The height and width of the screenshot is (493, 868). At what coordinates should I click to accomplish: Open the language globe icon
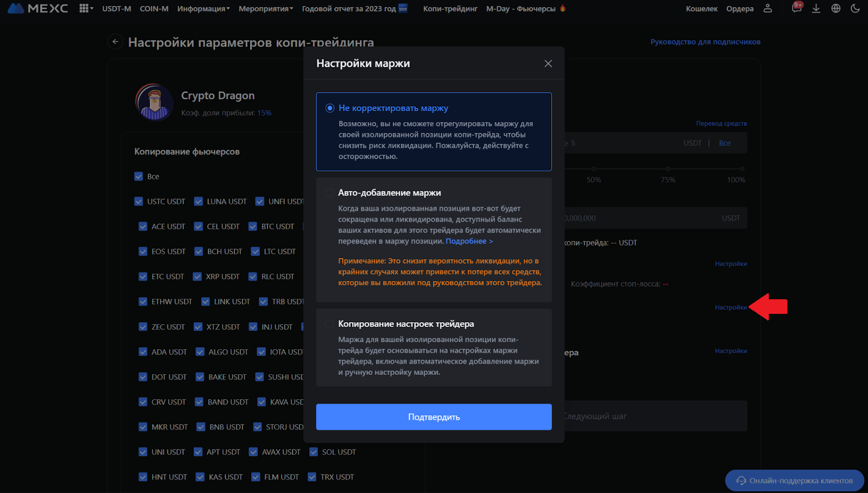(836, 9)
